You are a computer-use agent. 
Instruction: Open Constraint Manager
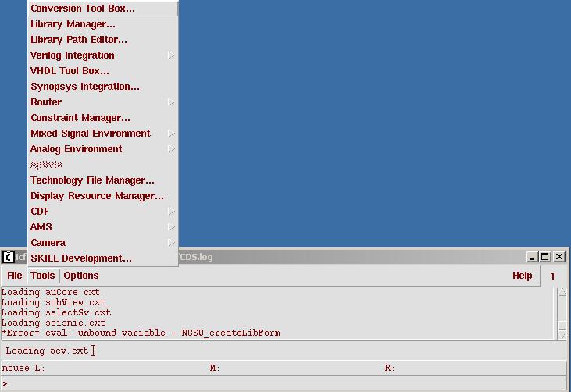coord(80,118)
